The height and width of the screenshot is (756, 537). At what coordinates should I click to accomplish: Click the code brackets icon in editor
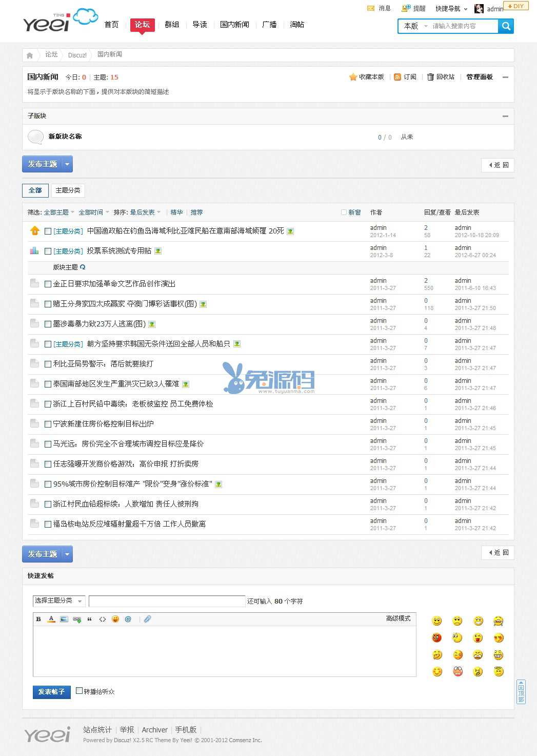coord(103,619)
